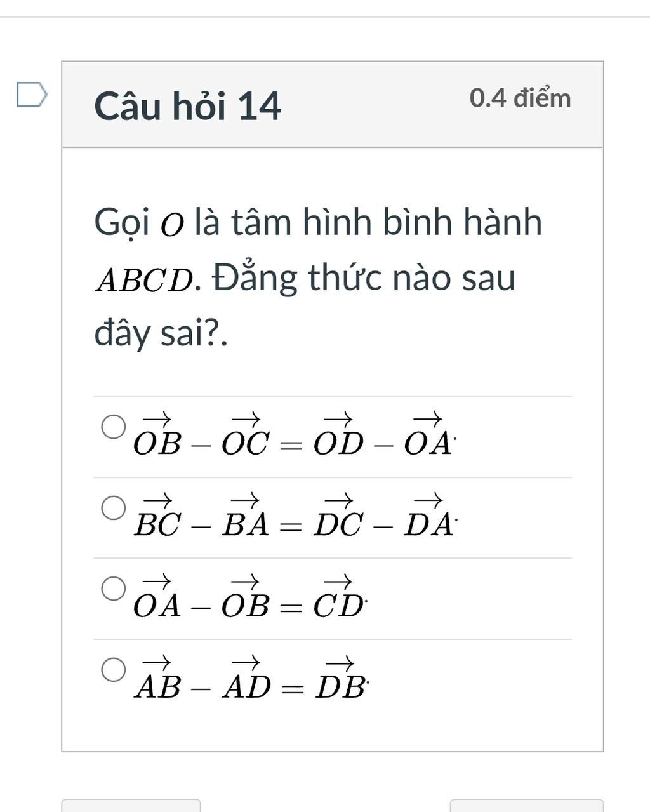Click the partially visible bottom-left navigation button
650x812 pixels.
pyautogui.click(x=131, y=805)
